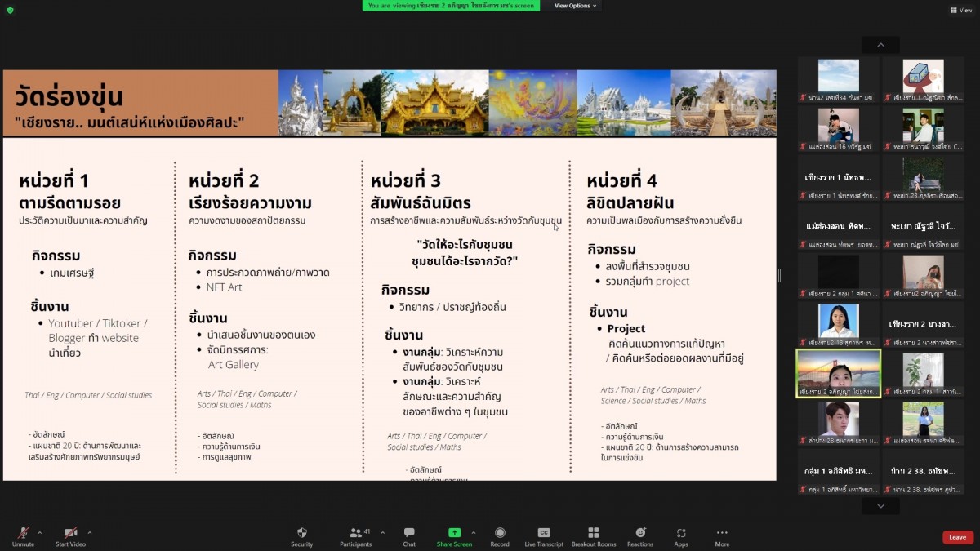Select the woman on a bench tile
This screenshot has width=980, height=551.
[923, 177]
